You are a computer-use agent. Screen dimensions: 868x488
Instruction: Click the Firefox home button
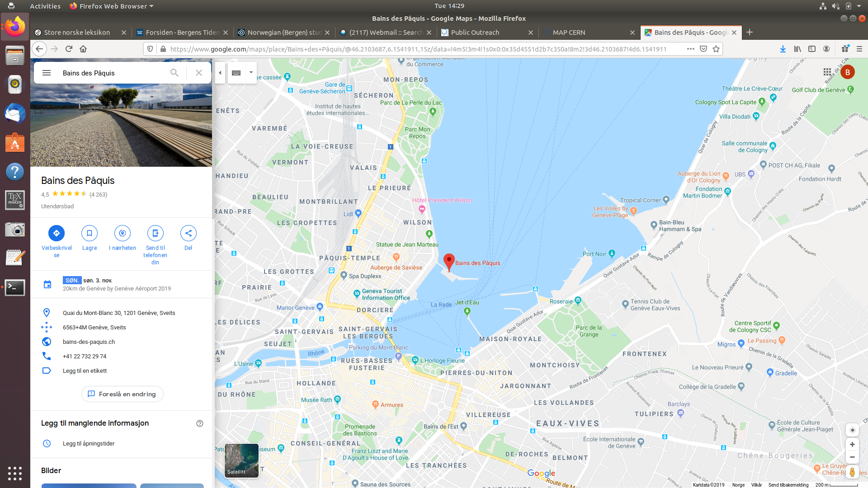[x=83, y=49]
